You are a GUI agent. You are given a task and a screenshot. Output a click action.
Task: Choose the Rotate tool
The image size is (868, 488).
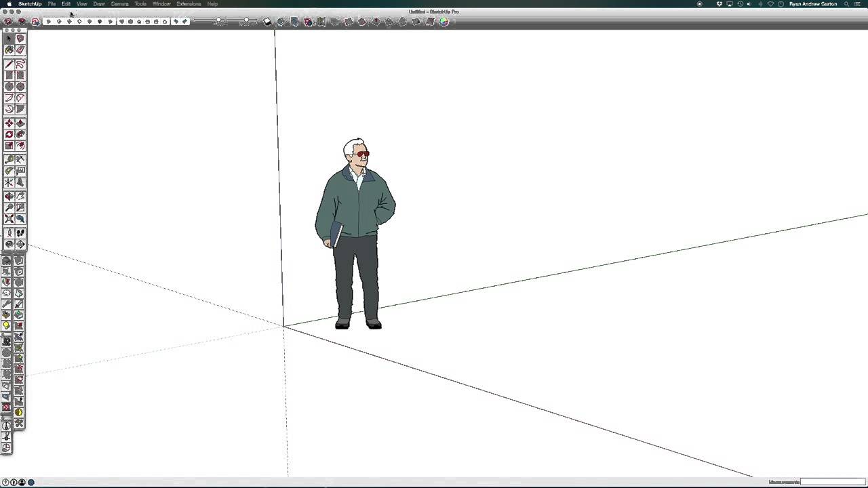point(9,134)
